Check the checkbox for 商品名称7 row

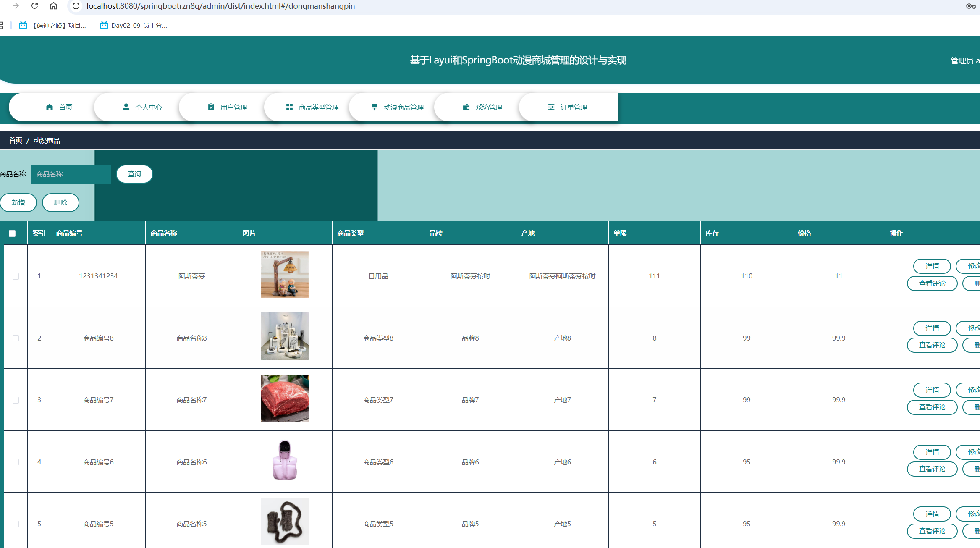[16, 400]
